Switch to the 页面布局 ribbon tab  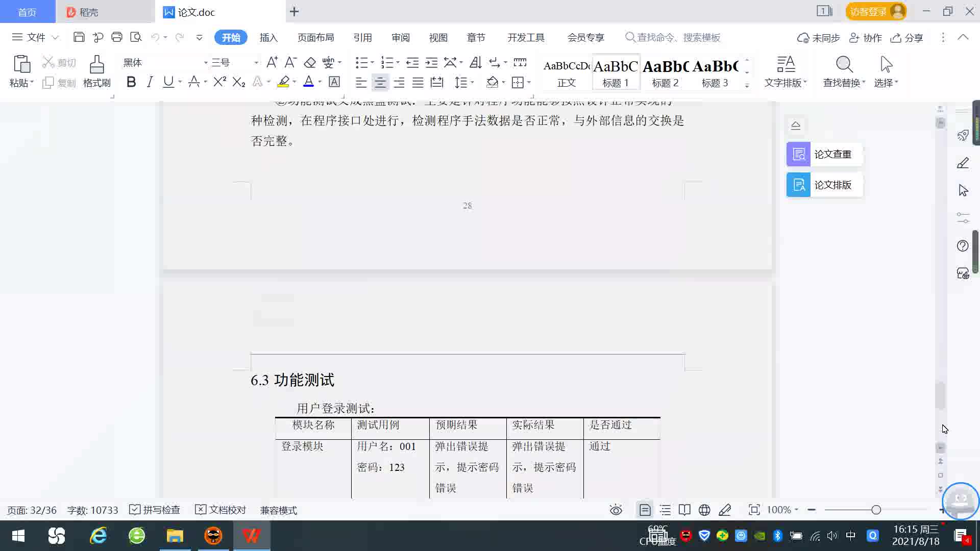[x=315, y=38]
